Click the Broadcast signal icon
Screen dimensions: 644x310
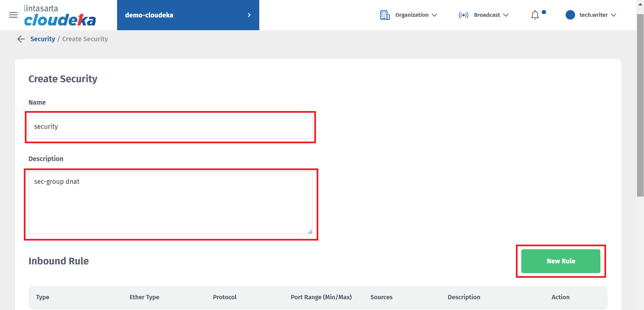click(463, 15)
